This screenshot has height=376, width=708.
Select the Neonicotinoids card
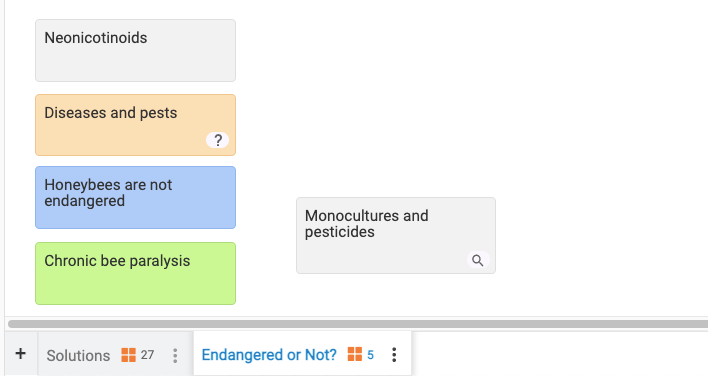pyautogui.click(x=135, y=51)
